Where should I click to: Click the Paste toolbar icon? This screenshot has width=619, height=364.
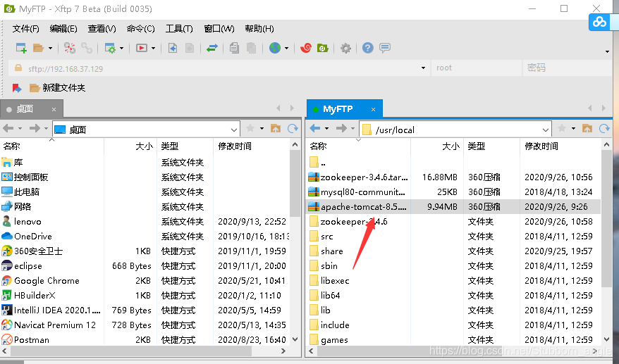pyautogui.click(x=251, y=48)
